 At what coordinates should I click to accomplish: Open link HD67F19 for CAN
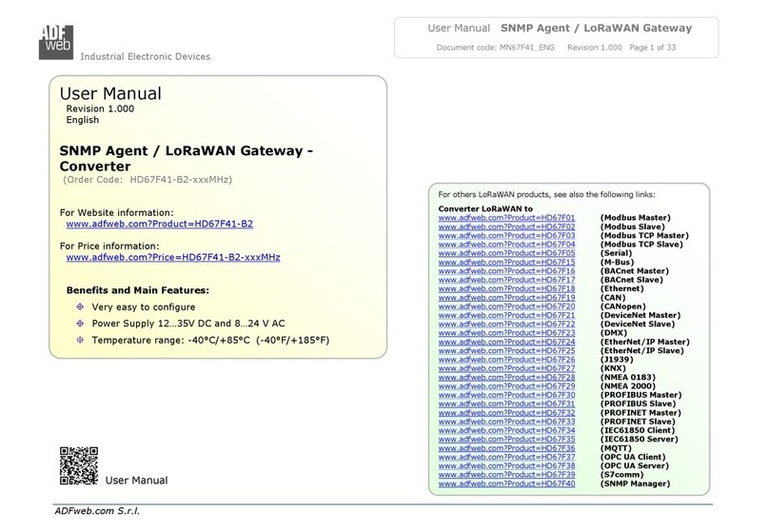click(506, 297)
